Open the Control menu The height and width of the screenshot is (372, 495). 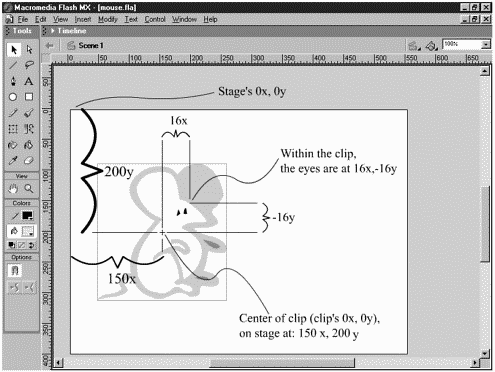click(155, 19)
